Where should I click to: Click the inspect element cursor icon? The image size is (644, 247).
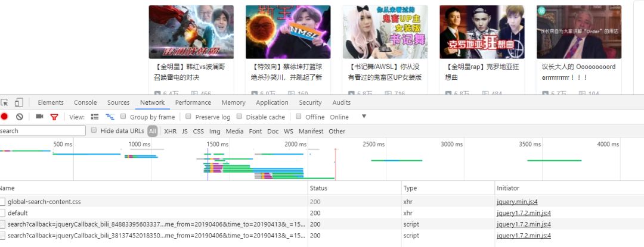[x=4, y=102]
